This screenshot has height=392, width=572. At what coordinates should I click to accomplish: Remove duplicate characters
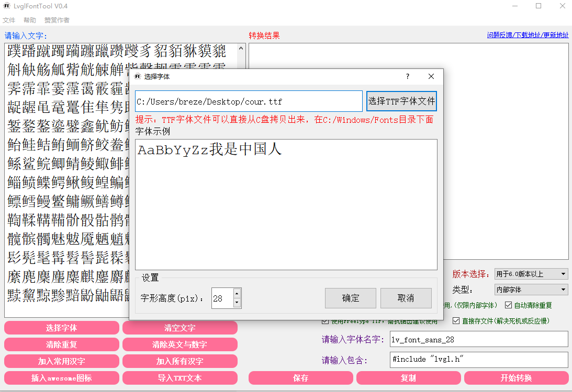61,344
